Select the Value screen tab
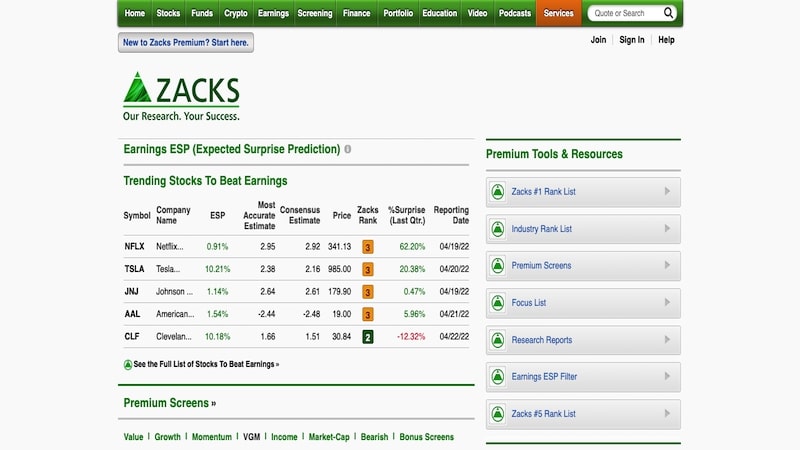This screenshot has width=800, height=450. pos(133,437)
